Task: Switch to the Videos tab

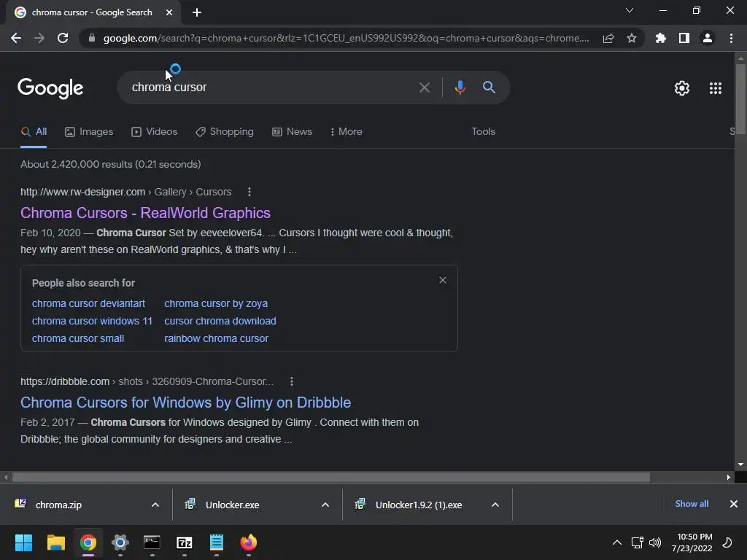Action: (x=155, y=132)
